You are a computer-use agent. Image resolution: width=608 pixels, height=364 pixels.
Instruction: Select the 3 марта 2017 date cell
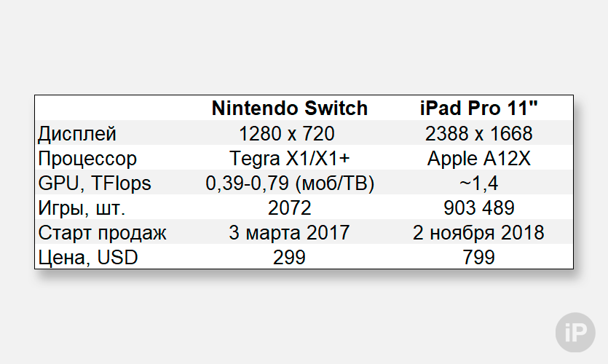290,233
